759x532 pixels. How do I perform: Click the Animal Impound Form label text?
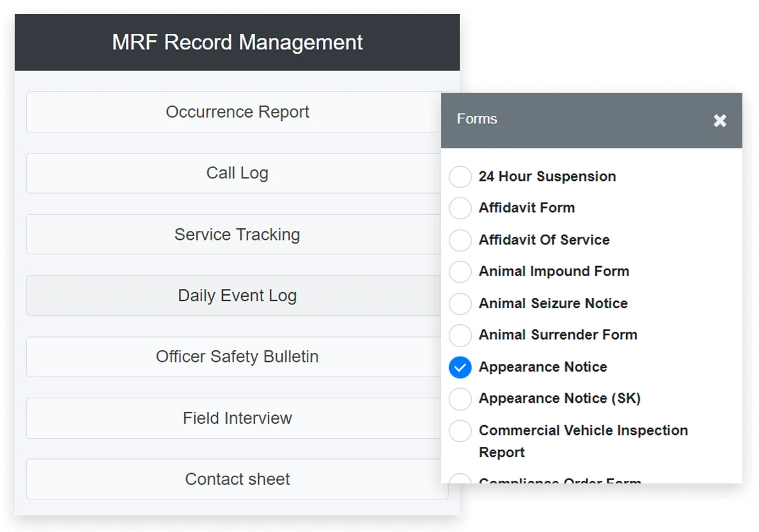(x=554, y=271)
